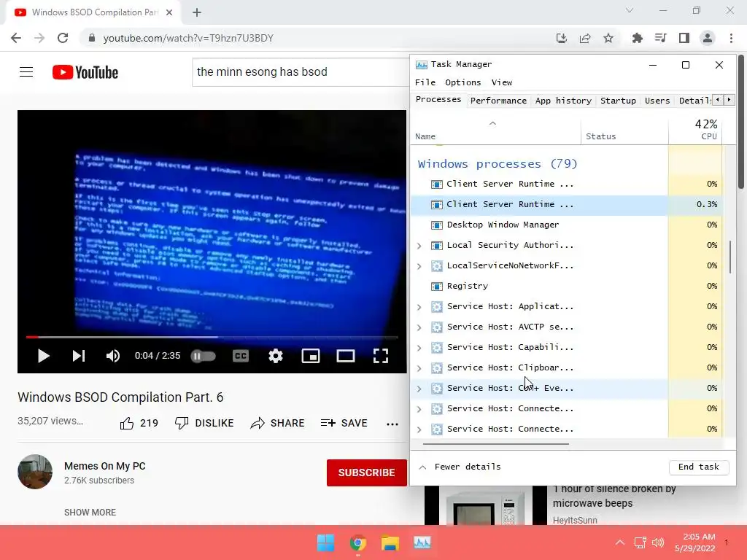Expand Local Security Authority process
Viewport: 747px width, 560px height.
pos(419,246)
